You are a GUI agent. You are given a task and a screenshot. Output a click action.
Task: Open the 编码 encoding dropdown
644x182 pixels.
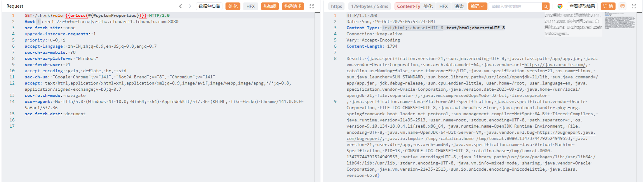[477, 6]
